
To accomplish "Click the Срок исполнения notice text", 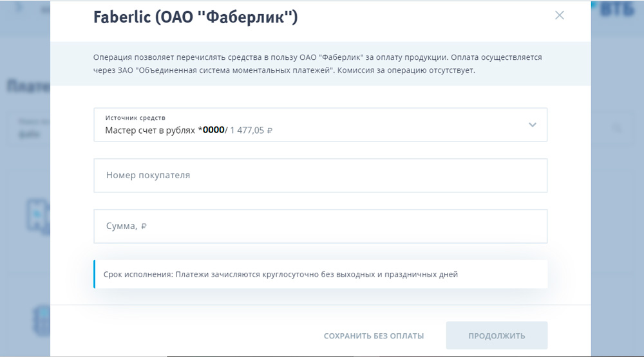I will (x=281, y=274).
